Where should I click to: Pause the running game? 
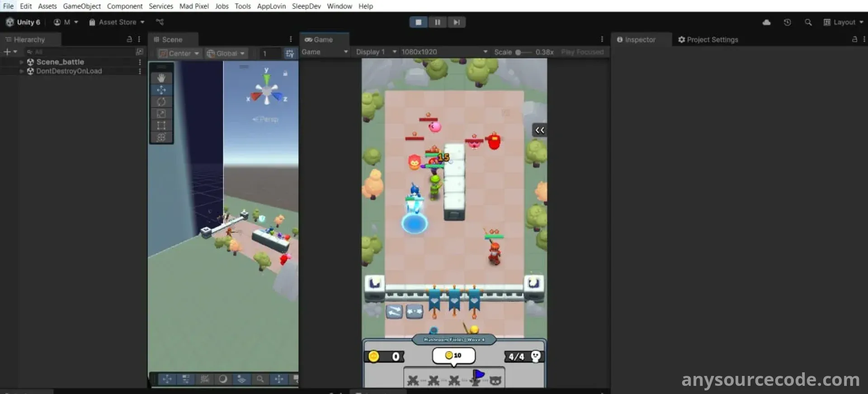coord(437,22)
